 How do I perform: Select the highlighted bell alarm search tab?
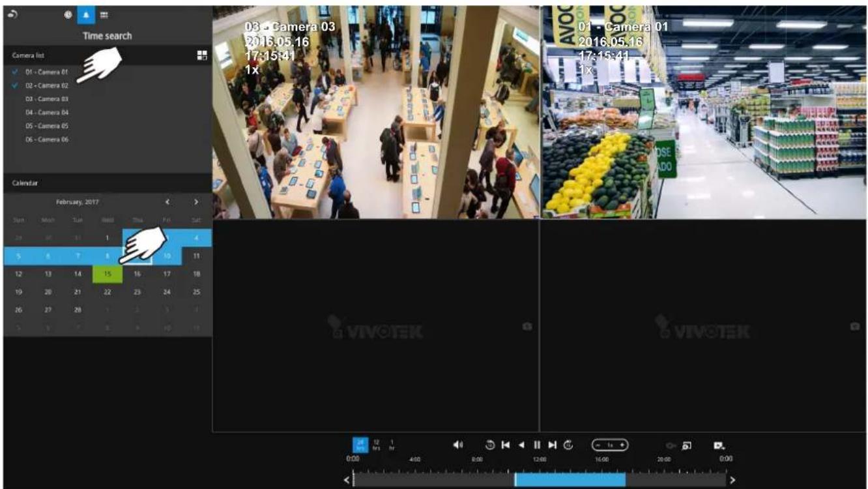click(86, 14)
